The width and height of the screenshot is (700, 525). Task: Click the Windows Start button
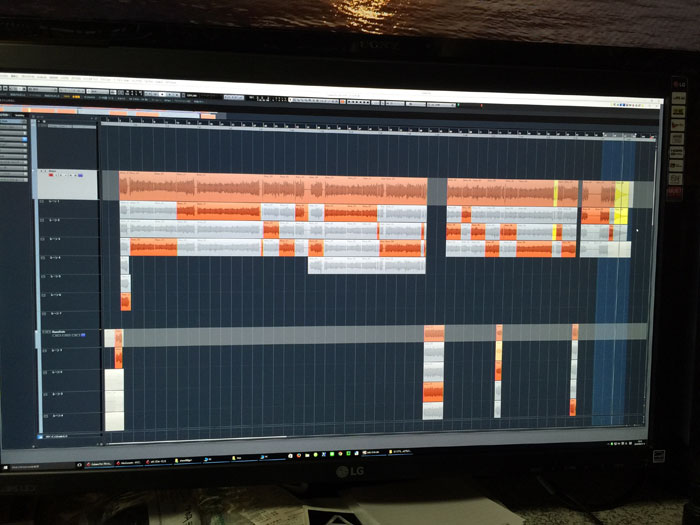point(6,468)
